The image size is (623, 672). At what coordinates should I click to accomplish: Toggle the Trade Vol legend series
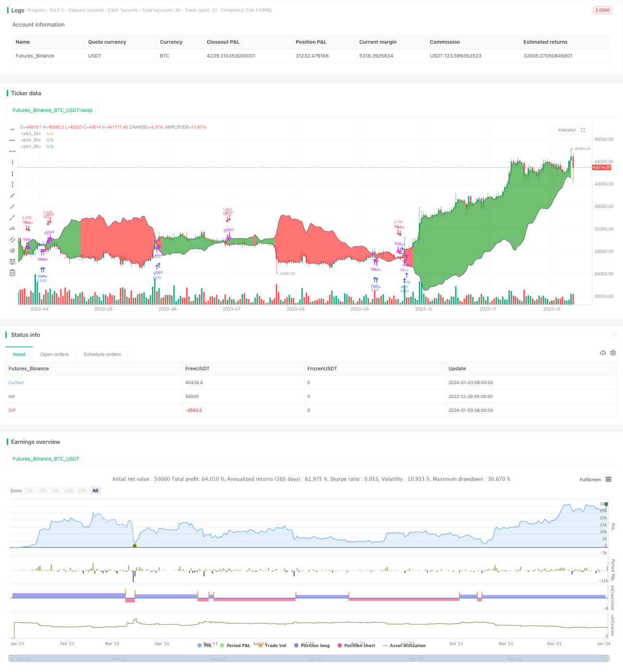272,646
